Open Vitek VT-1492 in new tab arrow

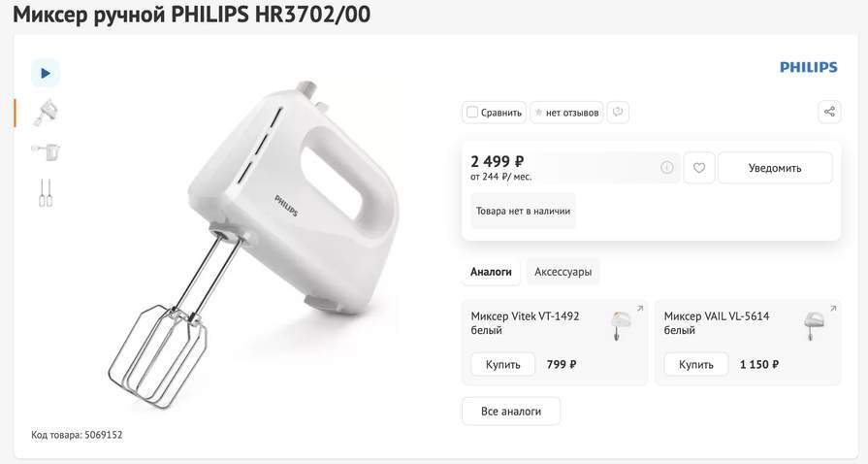(x=640, y=309)
